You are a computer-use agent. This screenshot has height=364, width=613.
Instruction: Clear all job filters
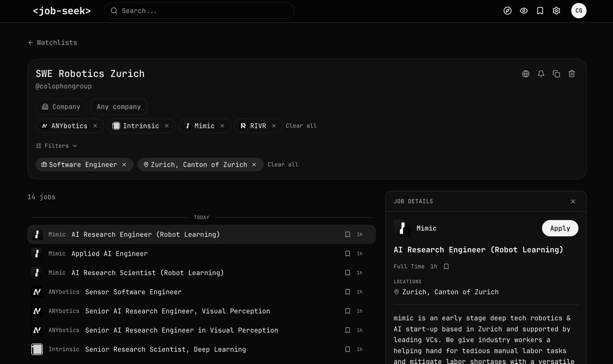(283, 165)
